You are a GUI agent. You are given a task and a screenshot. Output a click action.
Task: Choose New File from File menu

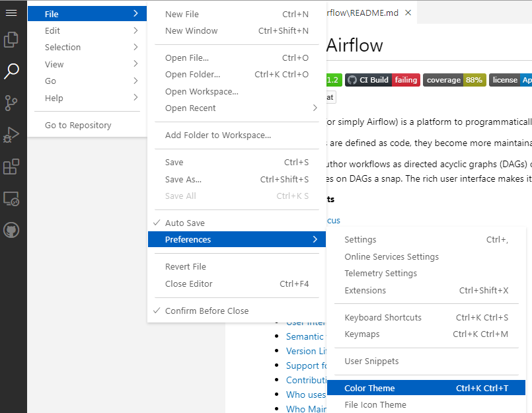pos(237,15)
